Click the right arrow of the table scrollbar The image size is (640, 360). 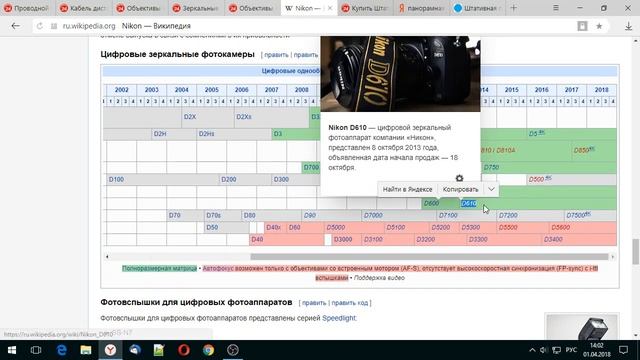click(x=613, y=257)
